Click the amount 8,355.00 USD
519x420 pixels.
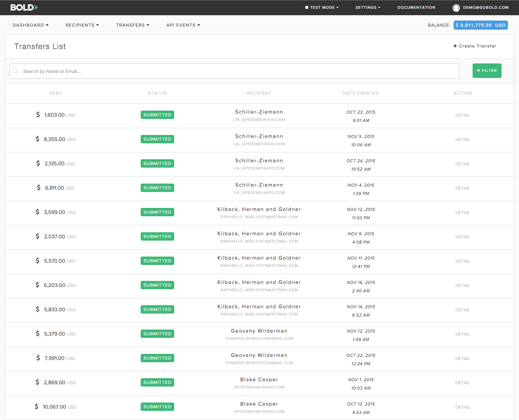coord(56,139)
